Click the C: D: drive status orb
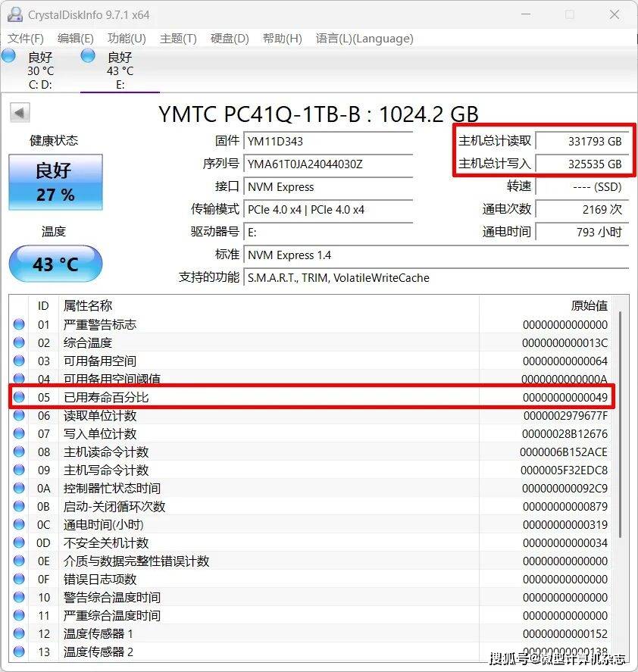Viewport: 638px width, 672px height. click(x=8, y=55)
